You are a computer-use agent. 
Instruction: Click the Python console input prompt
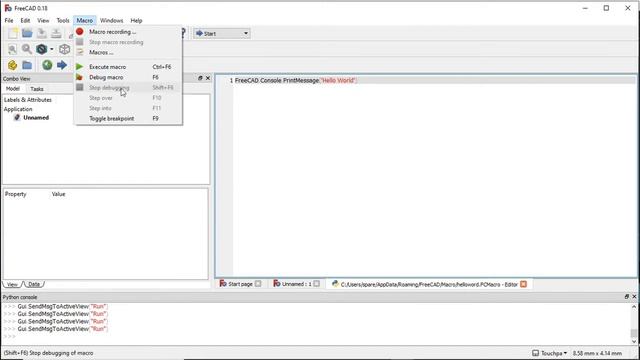10,337
